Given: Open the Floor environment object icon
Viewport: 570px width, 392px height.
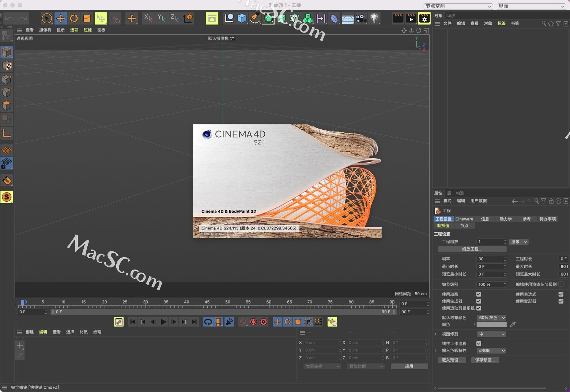Looking at the screenshot, I should pyautogui.click(x=347, y=18).
